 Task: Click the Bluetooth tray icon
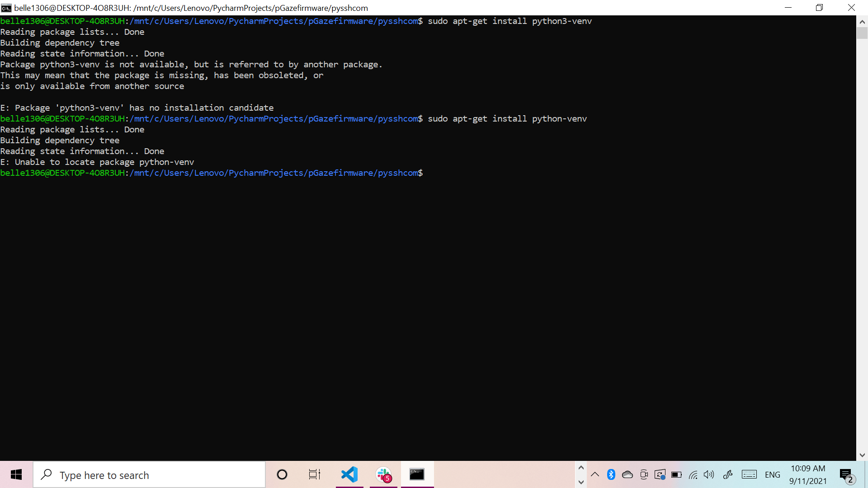point(611,474)
